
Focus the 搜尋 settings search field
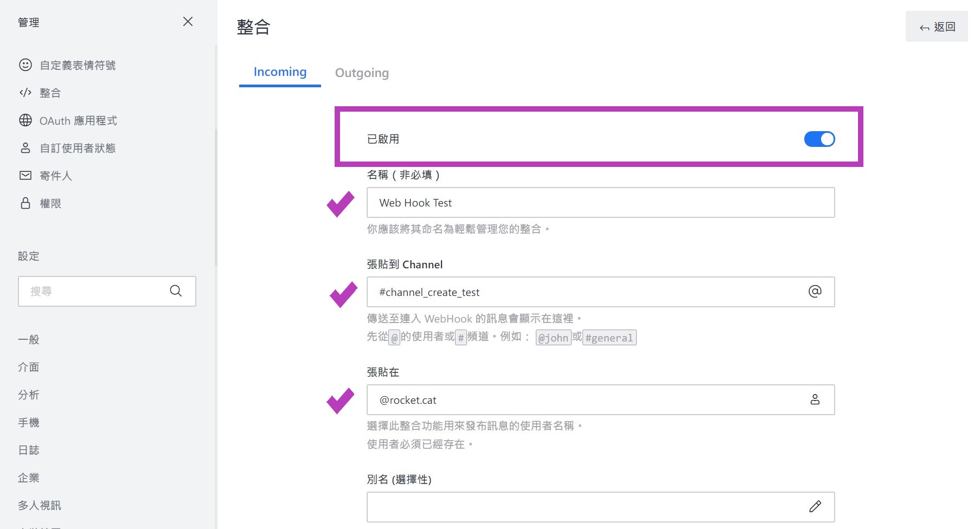(x=107, y=291)
